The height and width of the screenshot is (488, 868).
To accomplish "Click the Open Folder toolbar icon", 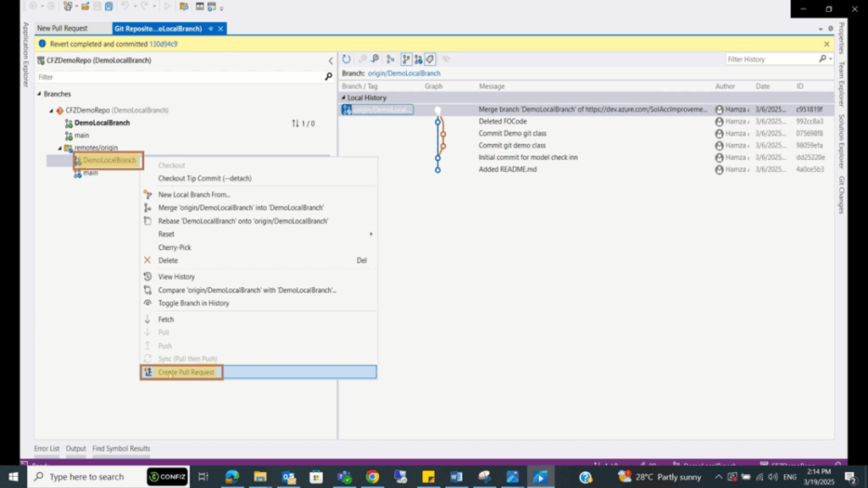I will pyautogui.click(x=86, y=7).
